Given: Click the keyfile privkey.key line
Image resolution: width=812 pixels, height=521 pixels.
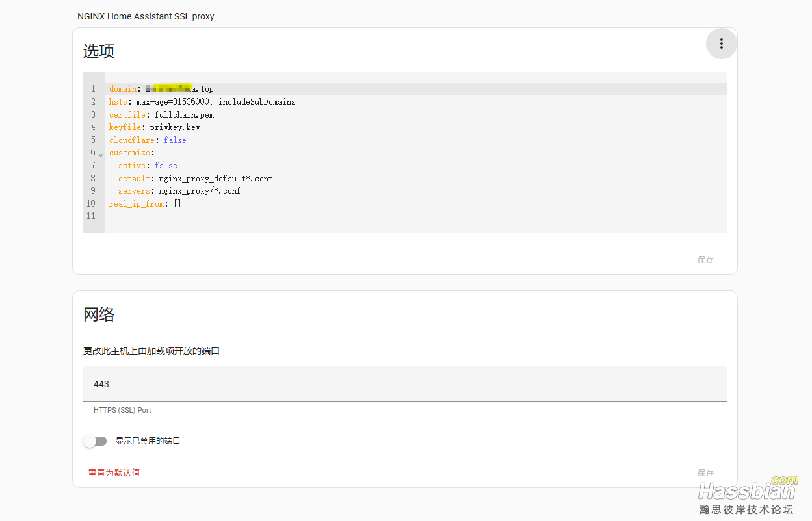Looking at the screenshot, I should 155,127.
